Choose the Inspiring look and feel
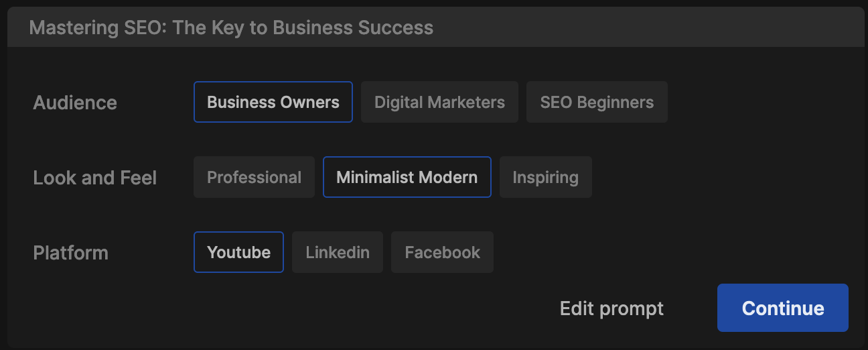Image resolution: width=868 pixels, height=350 pixels. click(546, 177)
